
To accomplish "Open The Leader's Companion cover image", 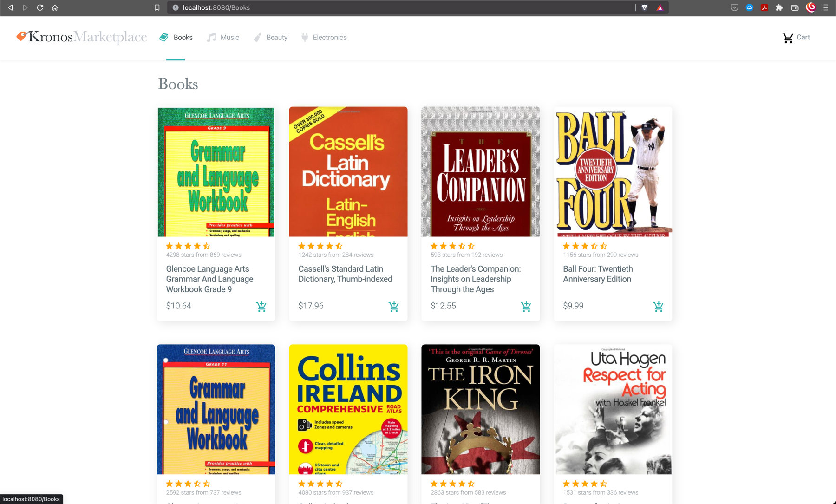I will point(481,172).
